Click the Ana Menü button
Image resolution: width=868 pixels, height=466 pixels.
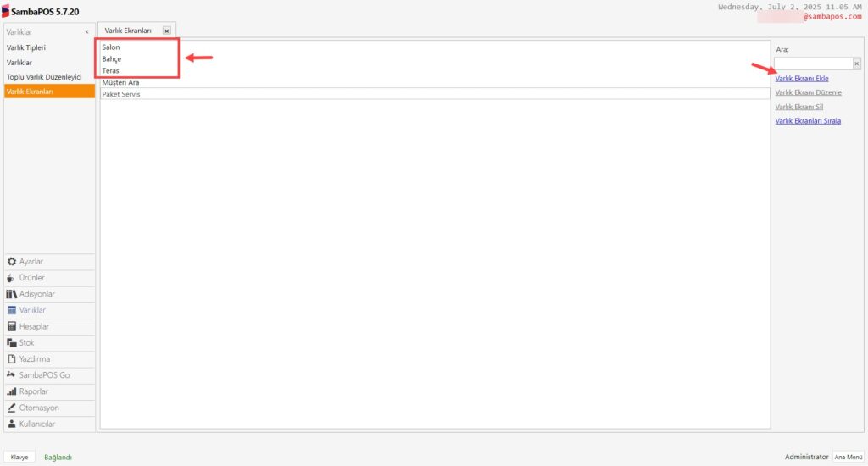click(x=849, y=457)
